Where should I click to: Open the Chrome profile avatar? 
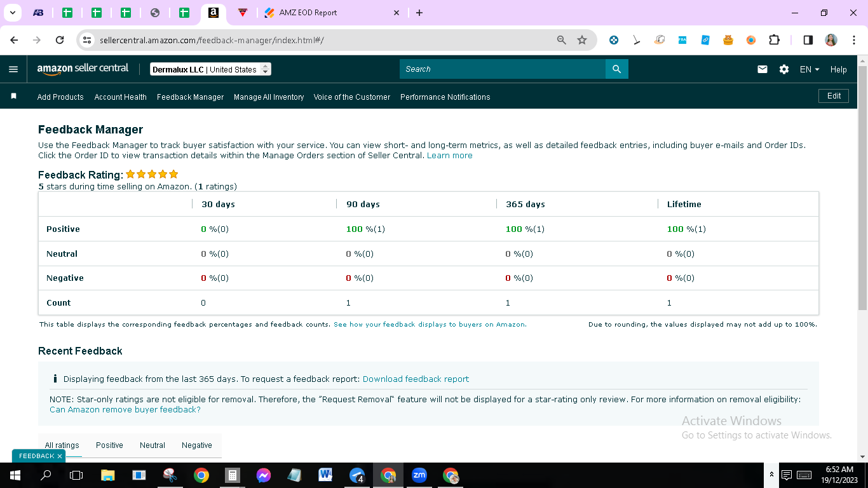coord(831,40)
